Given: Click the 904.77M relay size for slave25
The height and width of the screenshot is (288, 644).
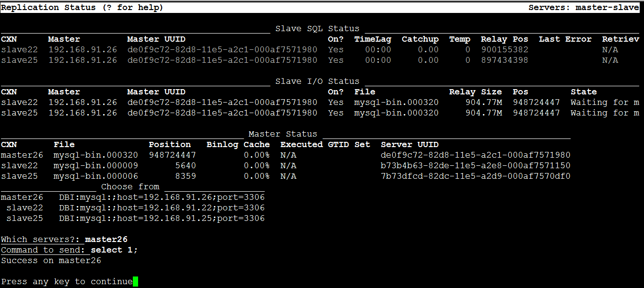Looking at the screenshot, I should click(483, 113).
